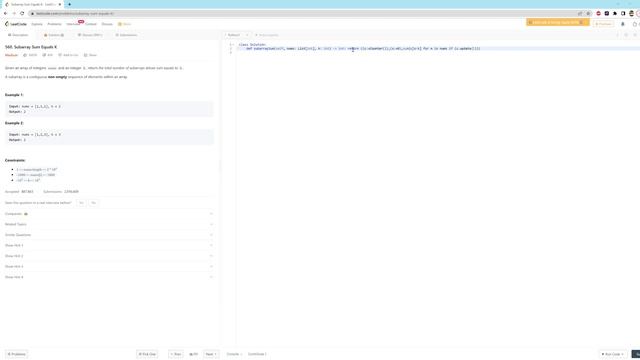This screenshot has height=360, width=640.
Task: Click into line 2 of the code editor
Action: [437, 49]
